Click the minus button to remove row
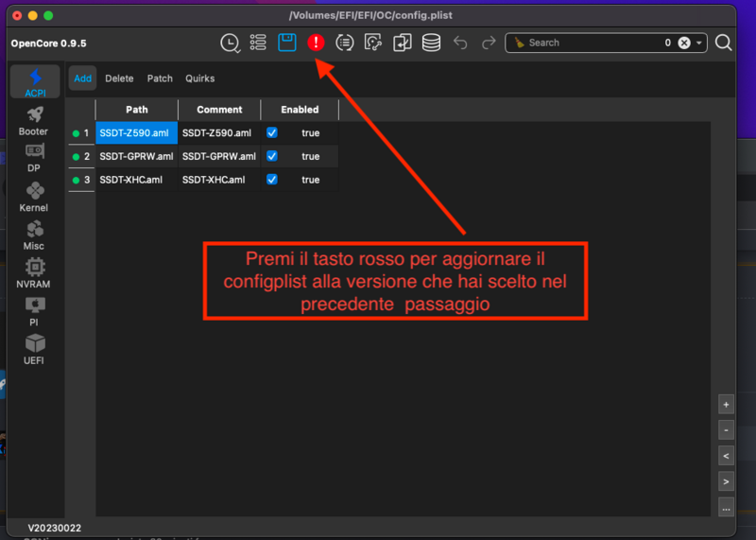The height and width of the screenshot is (540, 756). [726, 429]
